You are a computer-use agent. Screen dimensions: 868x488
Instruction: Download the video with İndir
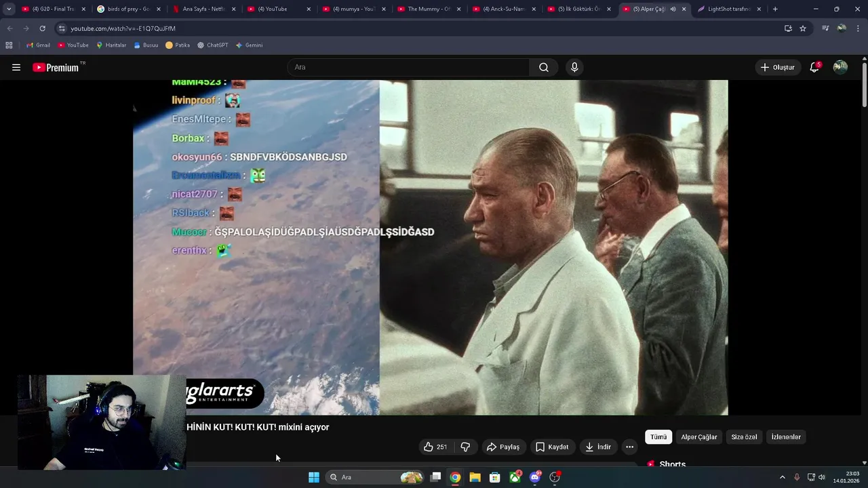click(x=598, y=447)
